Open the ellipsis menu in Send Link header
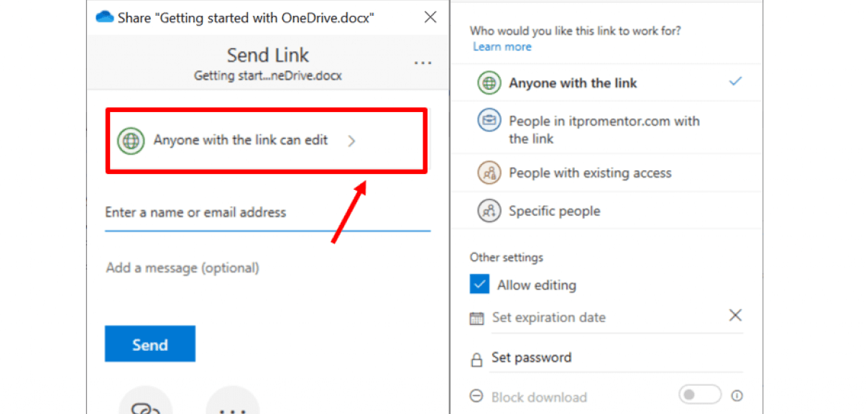 click(x=423, y=63)
